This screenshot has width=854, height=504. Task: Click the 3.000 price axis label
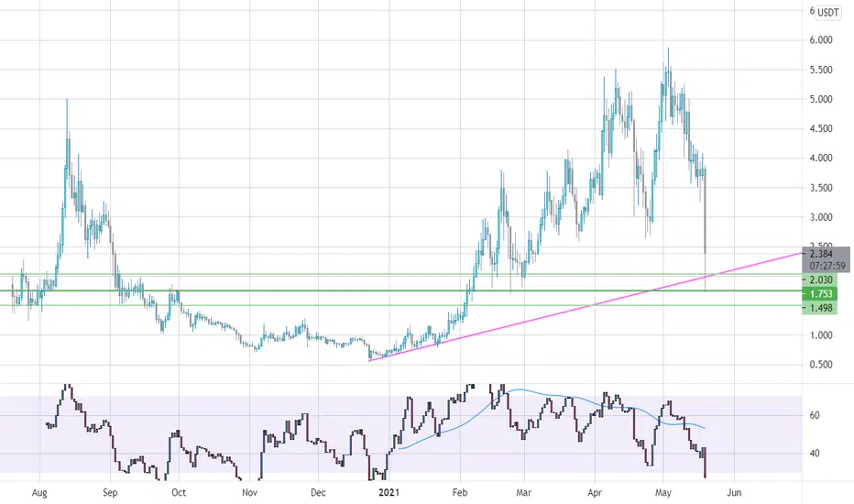click(821, 217)
